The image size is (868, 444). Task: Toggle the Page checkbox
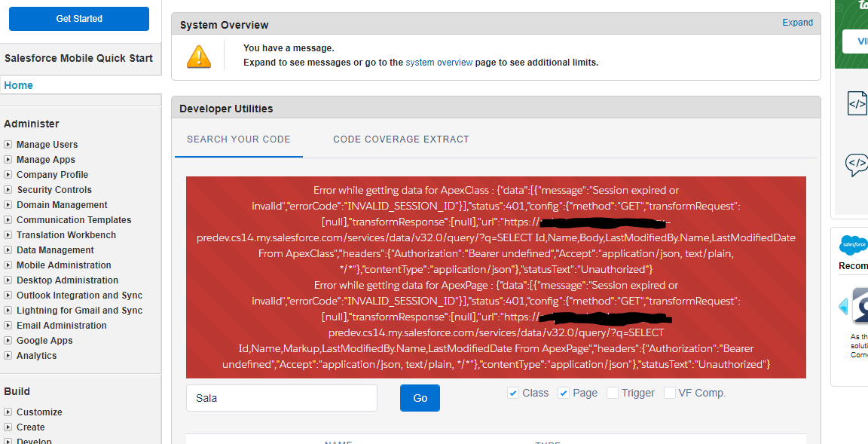[564, 393]
